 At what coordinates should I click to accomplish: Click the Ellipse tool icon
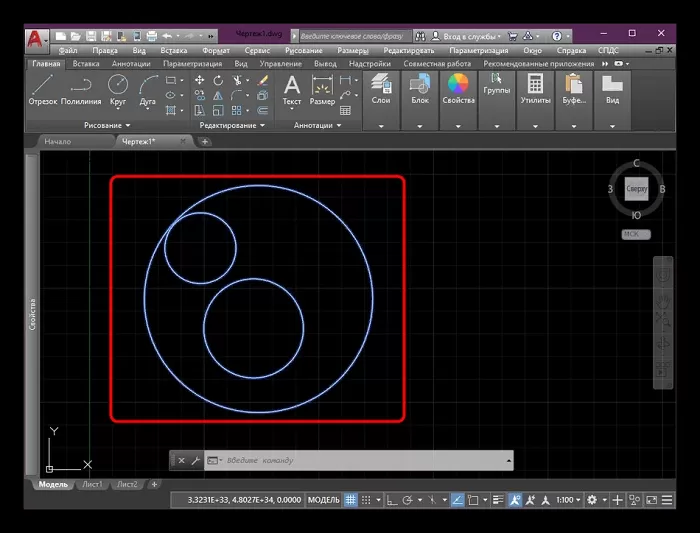coord(171,95)
